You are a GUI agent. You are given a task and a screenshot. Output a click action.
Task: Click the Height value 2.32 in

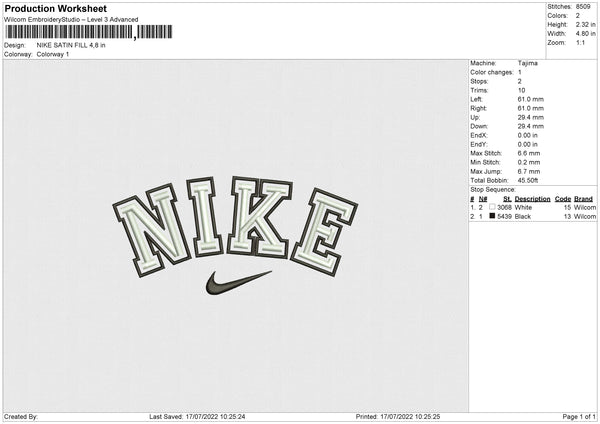(x=586, y=24)
